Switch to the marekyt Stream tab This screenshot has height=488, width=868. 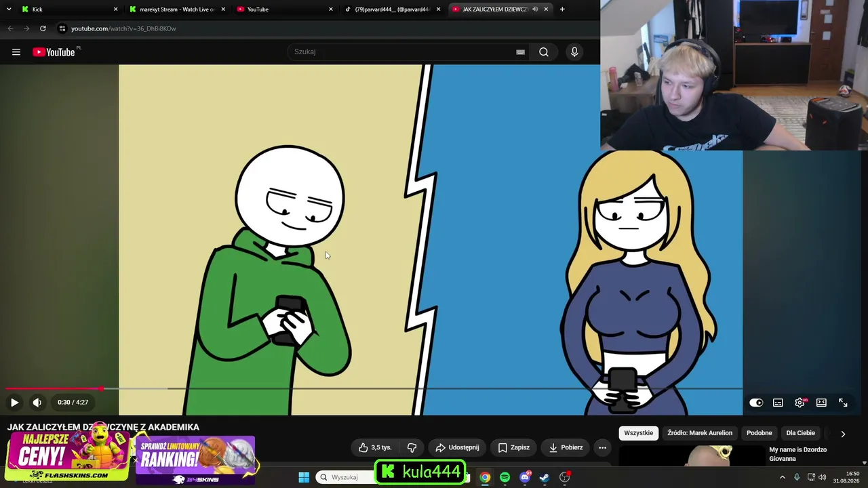(x=176, y=9)
